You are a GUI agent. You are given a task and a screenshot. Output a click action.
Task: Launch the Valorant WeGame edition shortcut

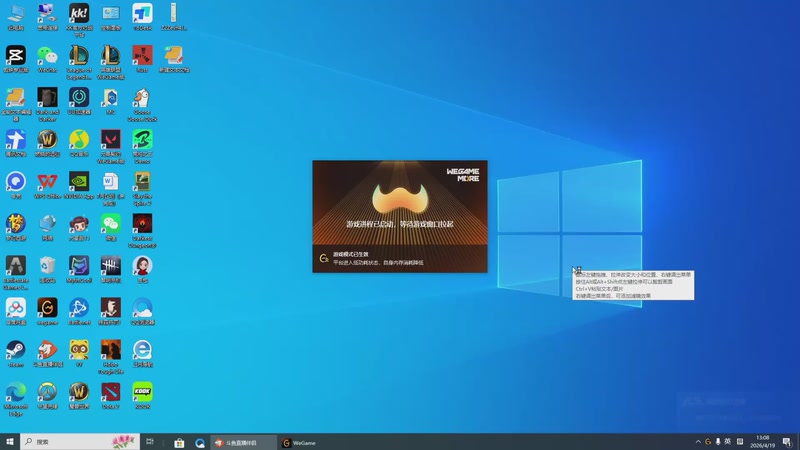[x=111, y=146]
